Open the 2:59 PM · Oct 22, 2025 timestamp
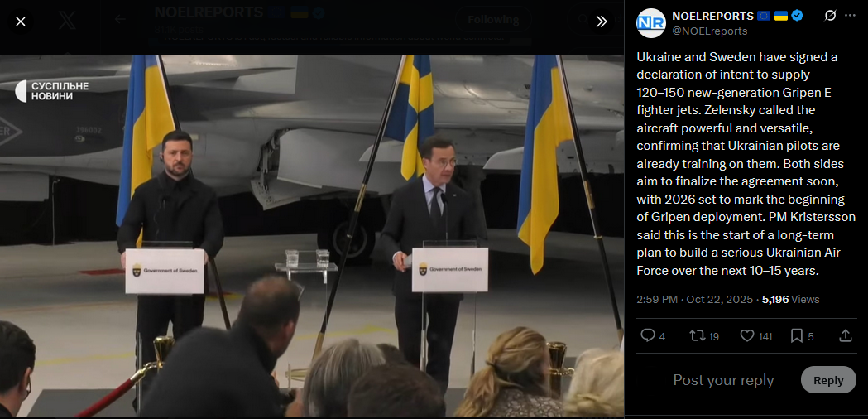Screen dimensions: 868x419 694,299
